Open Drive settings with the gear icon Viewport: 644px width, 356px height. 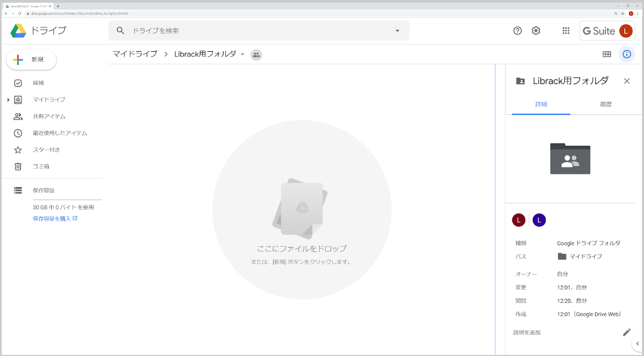click(x=536, y=31)
